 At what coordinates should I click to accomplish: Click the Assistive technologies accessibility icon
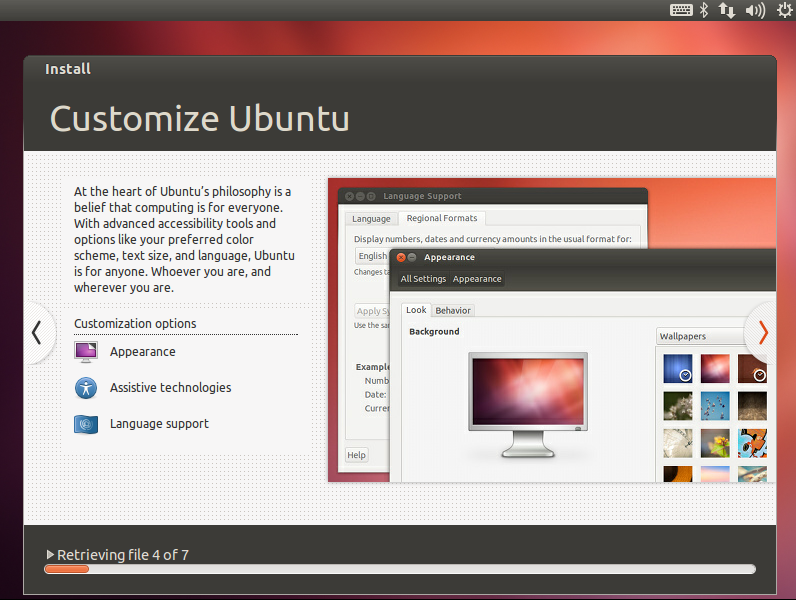(x=86, y=388)
